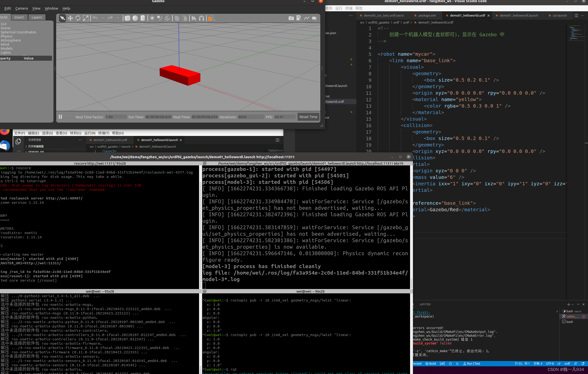Viewport: 588px width, 374px height.
Task: Click the Copy icon in Gazebo toolbar
Action: point(177,18)
